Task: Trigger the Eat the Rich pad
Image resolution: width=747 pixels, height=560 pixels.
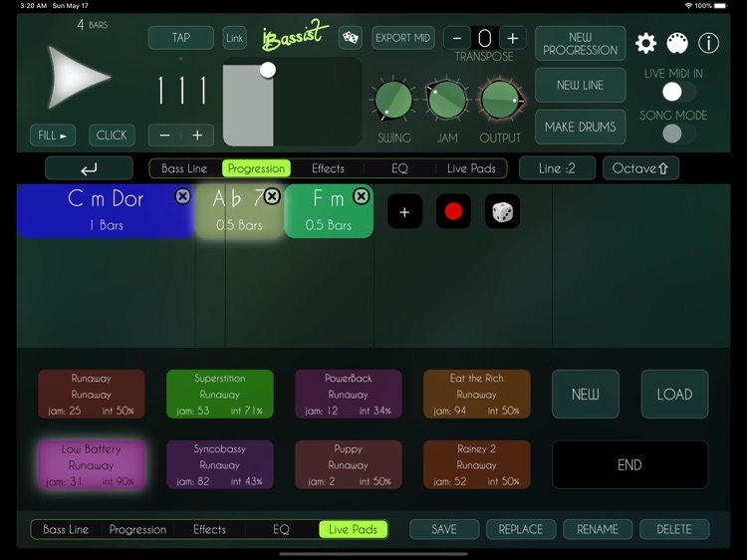Action: (477, 395)
